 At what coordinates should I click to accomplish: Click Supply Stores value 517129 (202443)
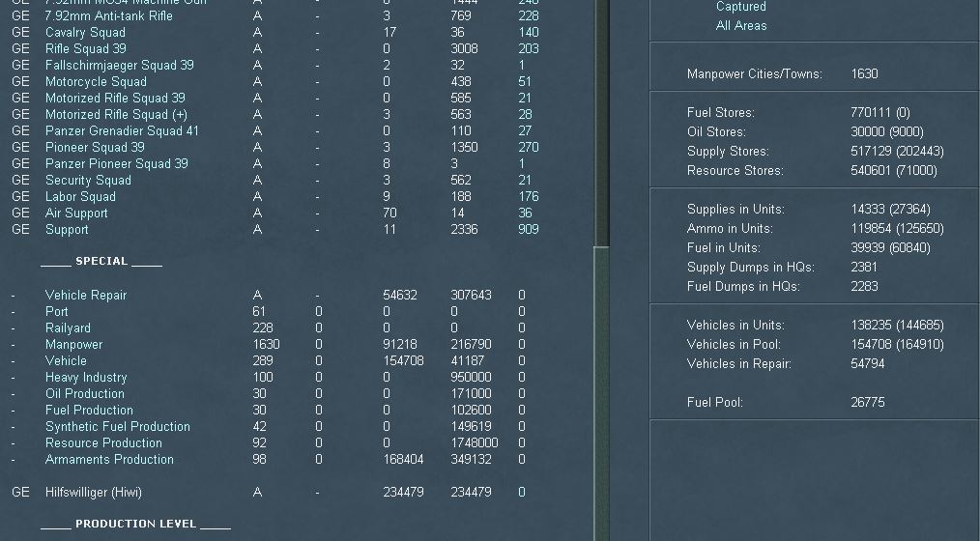pos(897,151)
